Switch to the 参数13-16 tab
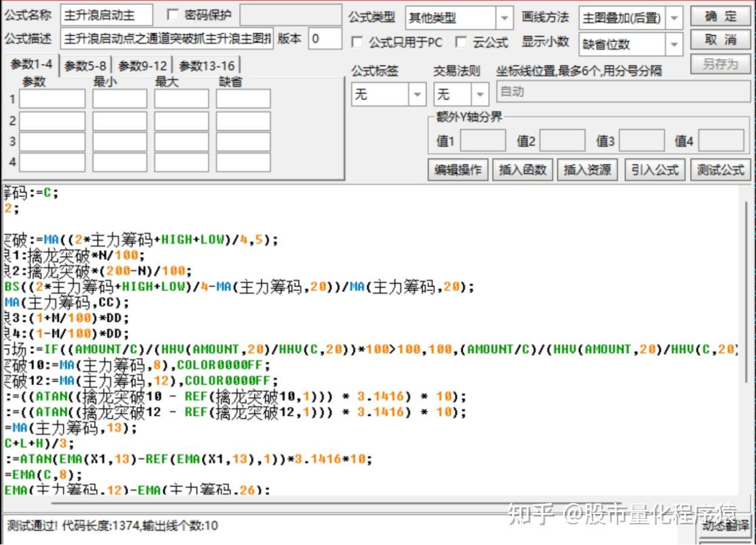This screenshot has height=545, width=756. 207,66
